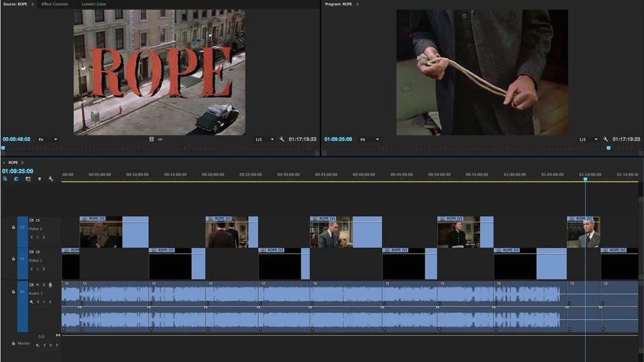Screen dimensions: 644x362
Task: Hide Video 2 track output with eye icon
Action: click(38, 220)
